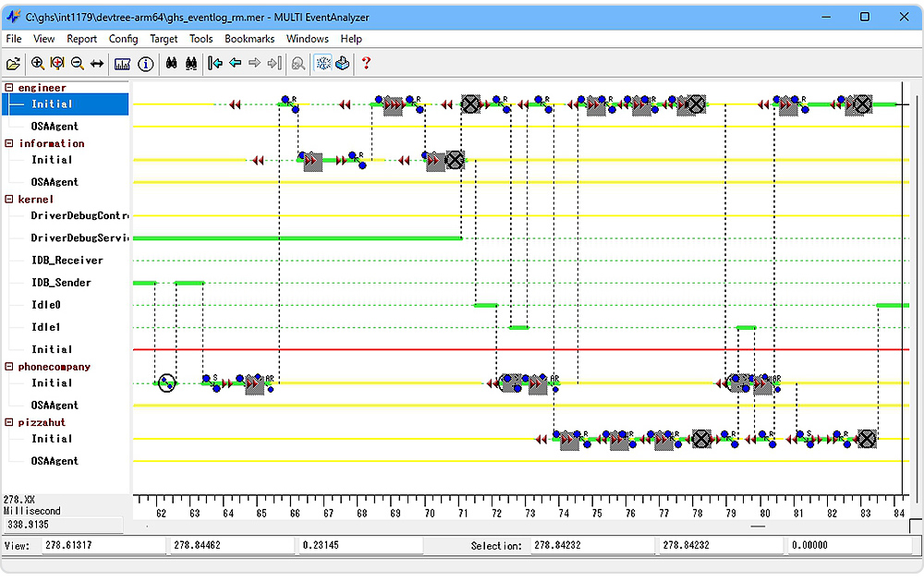The height and width of the screenshot is (581, 924).
Task: Select Initial under kernel
Action: (52, 349)
